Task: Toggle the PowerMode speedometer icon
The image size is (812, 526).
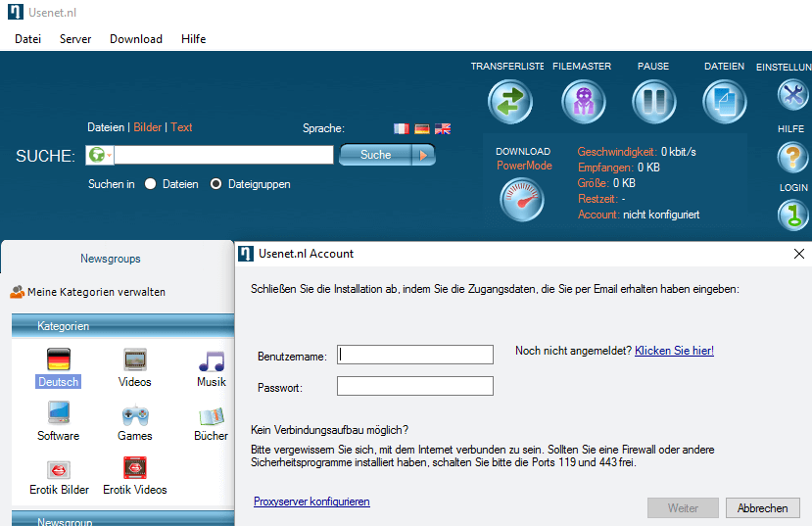Action: tap(522, 200)
